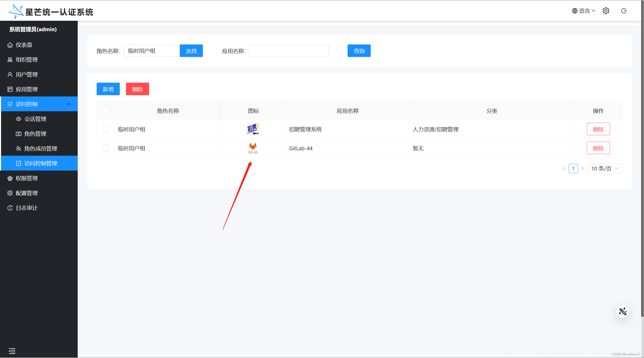Check the row checkbox for 招聘管理系统

point(106,129)
